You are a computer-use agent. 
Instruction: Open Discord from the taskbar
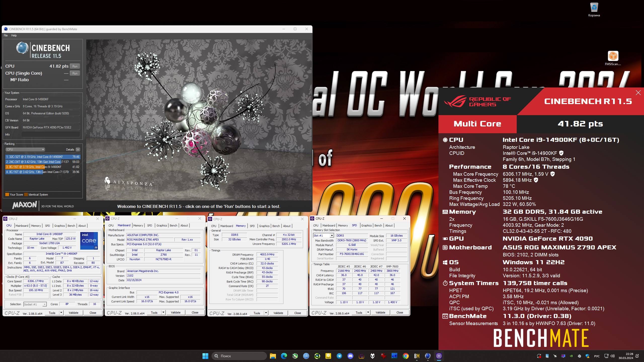click(x=350, y=356)
